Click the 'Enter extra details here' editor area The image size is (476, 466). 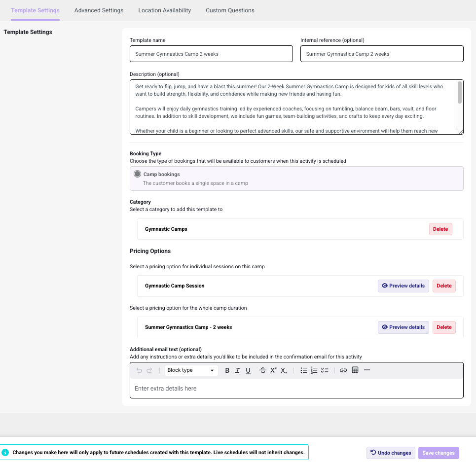coord(296,389)
